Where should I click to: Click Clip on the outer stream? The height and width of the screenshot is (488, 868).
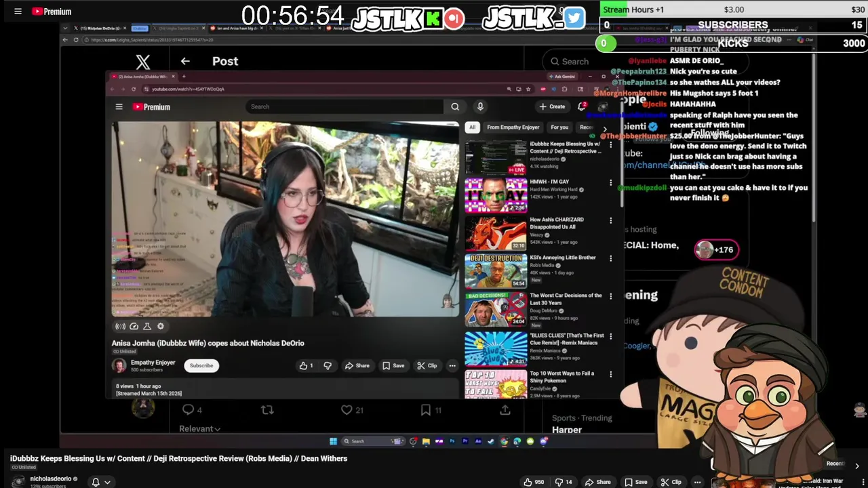[x=671, y=482]
